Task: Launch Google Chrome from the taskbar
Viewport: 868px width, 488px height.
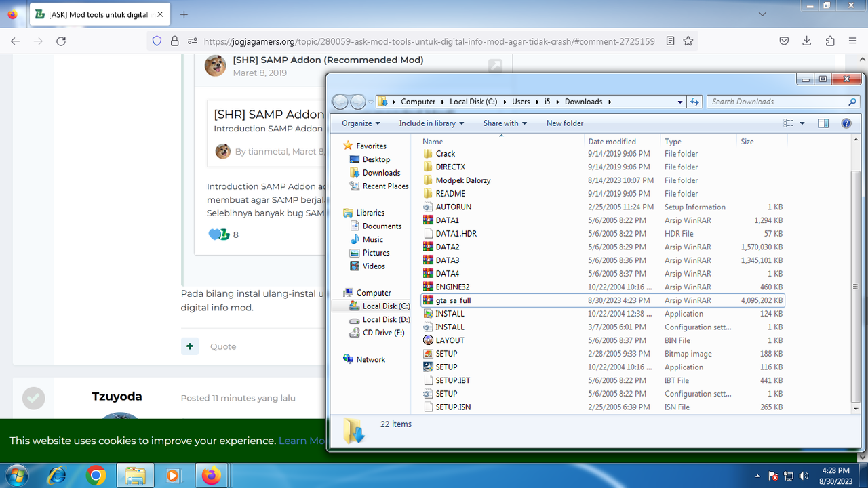Action: [x=96, y=476]
